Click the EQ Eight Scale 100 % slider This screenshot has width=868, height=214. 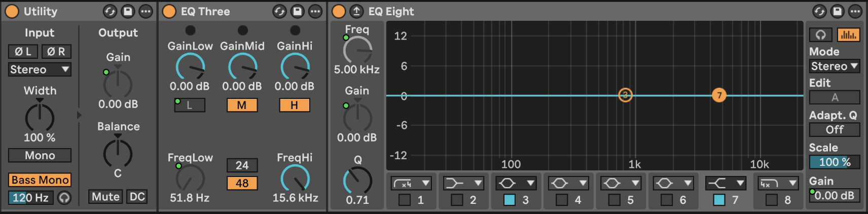click(835, 162)
